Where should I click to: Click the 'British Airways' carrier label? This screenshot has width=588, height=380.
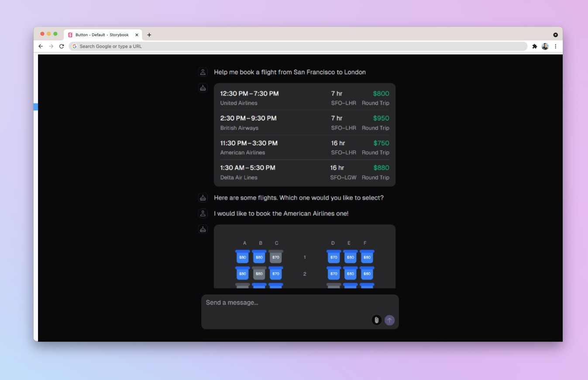coord(239,128)
